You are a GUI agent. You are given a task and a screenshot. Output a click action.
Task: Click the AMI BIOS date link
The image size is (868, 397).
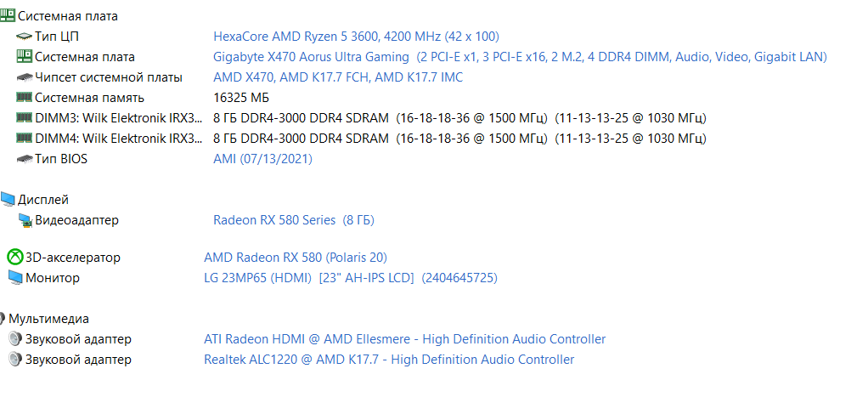pos(262,159)
